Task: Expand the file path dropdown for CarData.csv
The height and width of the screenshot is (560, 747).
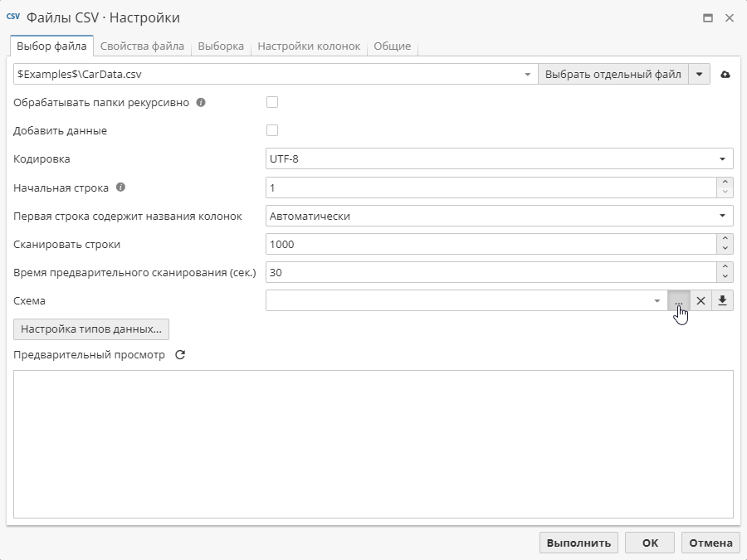Action: [x=527, y=75]
